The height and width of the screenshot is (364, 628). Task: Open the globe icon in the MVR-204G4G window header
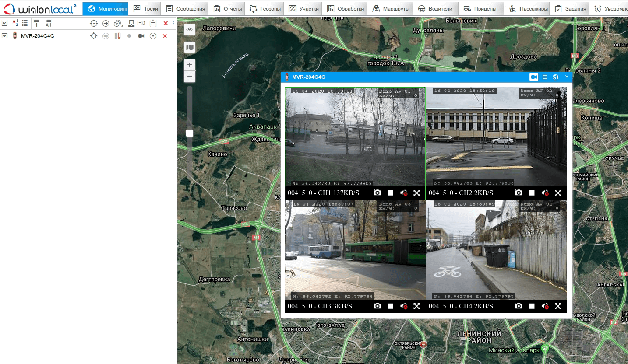[x=555, y=77]
